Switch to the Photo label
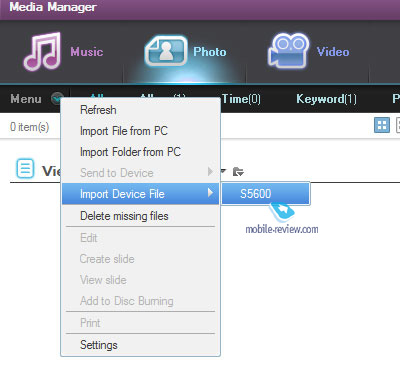Viewport: 400px width, 388px height. [x=210, y=52]
